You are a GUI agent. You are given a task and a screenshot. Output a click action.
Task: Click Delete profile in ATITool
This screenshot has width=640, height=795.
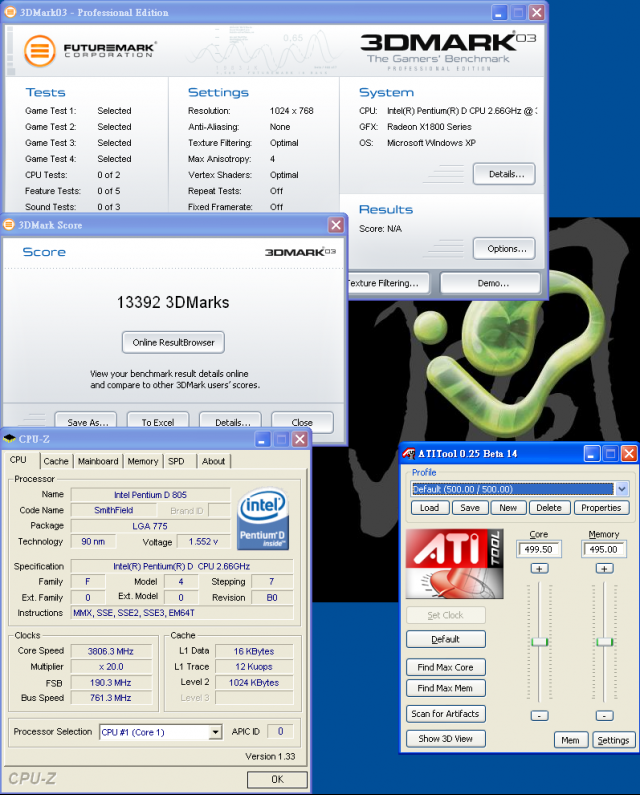click(x=549, y=508)
